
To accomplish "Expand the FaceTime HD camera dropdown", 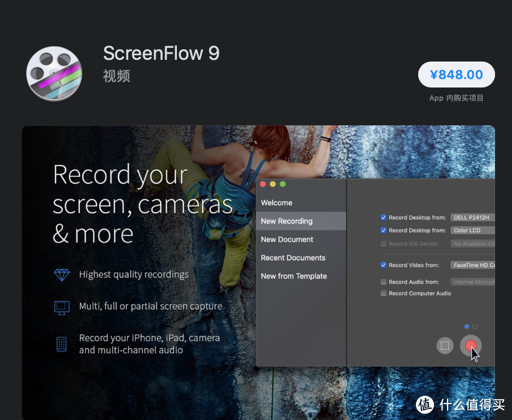I will 472,265.
